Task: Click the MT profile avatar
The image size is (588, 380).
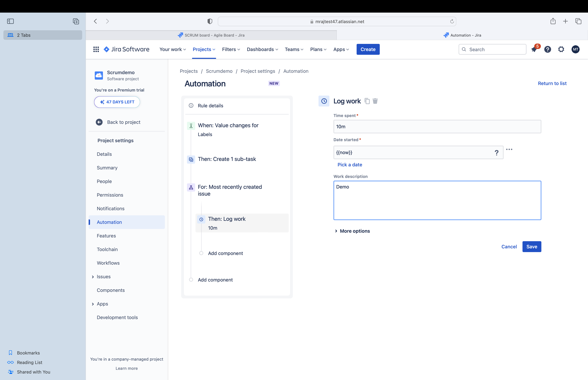Action: (x=575, y=49)
